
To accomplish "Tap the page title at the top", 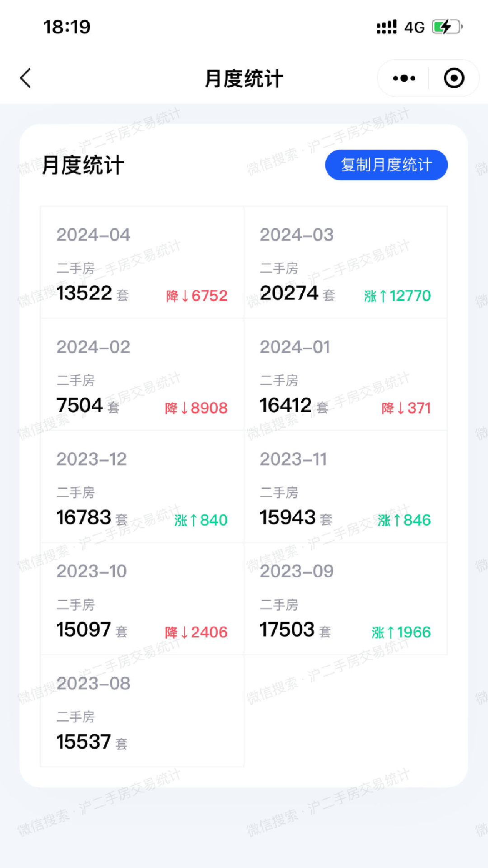I will click(x=244, y=79).
